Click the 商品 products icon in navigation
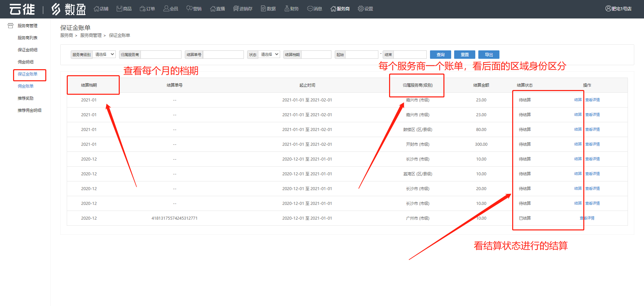 pyautogui.click(x=119, y=9)
